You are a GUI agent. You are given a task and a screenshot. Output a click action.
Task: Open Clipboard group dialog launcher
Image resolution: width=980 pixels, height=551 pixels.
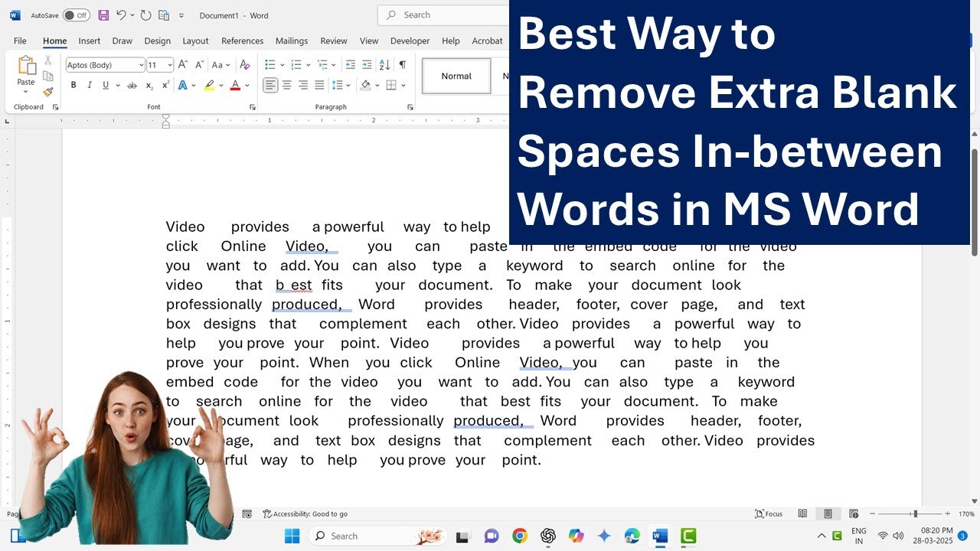(x=55, y=107)
